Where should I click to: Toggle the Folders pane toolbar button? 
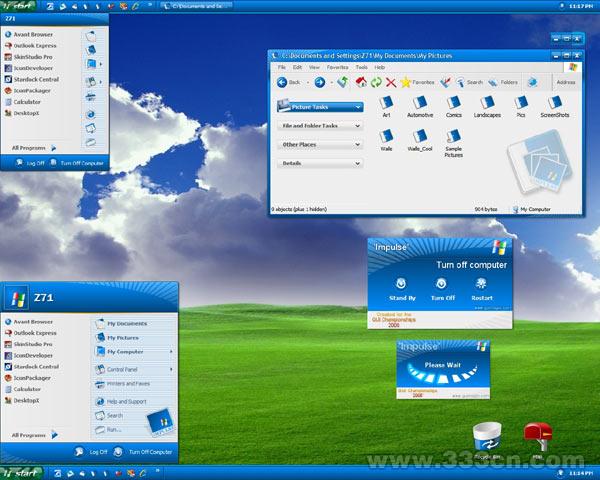pos(503,82)
